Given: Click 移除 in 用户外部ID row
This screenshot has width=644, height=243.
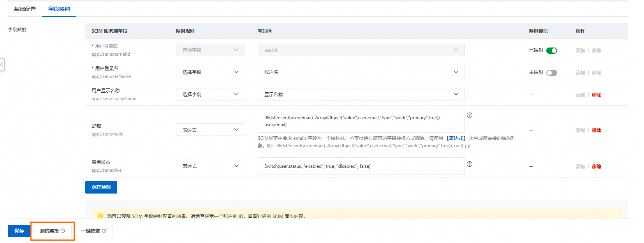Looking at the screenshot, I should pyautogui.click(x=596, y=51).
